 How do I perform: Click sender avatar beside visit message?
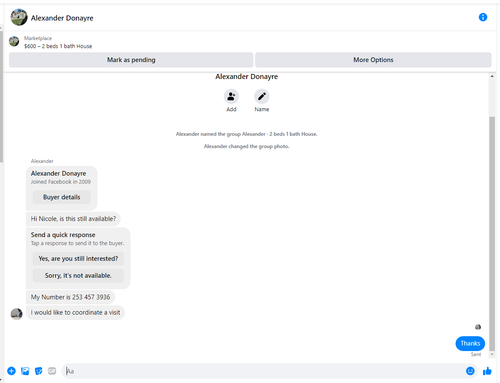[x=16, y=314]
